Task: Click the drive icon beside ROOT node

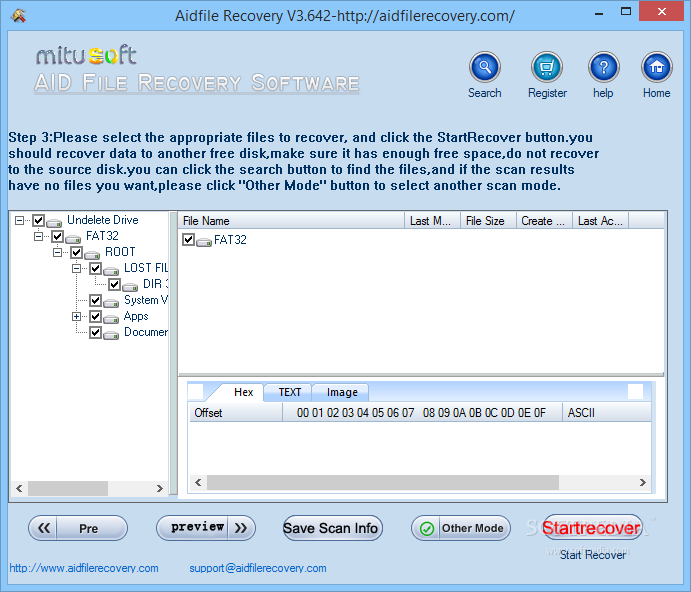Action: tap(92, 254)
